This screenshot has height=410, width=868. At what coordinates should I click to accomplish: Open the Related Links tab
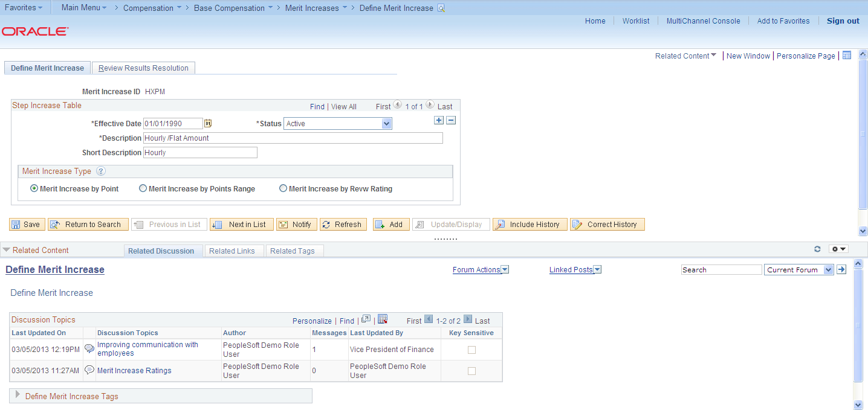[233, 250]
